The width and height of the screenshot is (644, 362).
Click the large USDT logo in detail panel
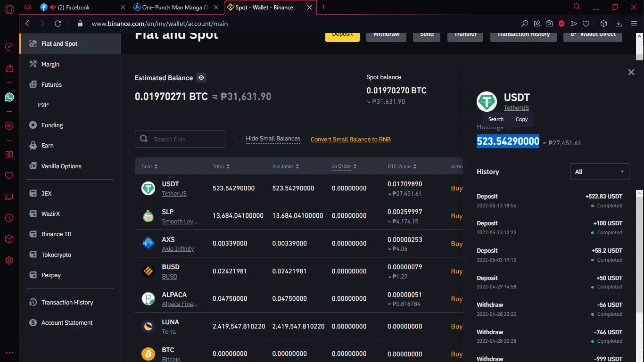coord(487,101)
